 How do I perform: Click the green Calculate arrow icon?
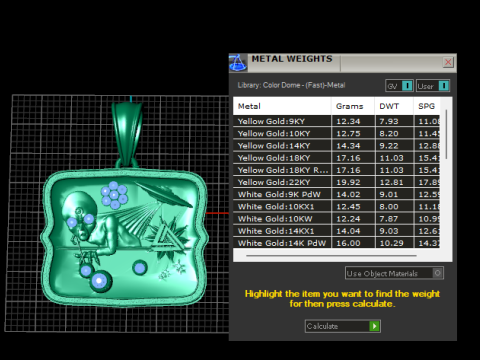tap(374, 326)
